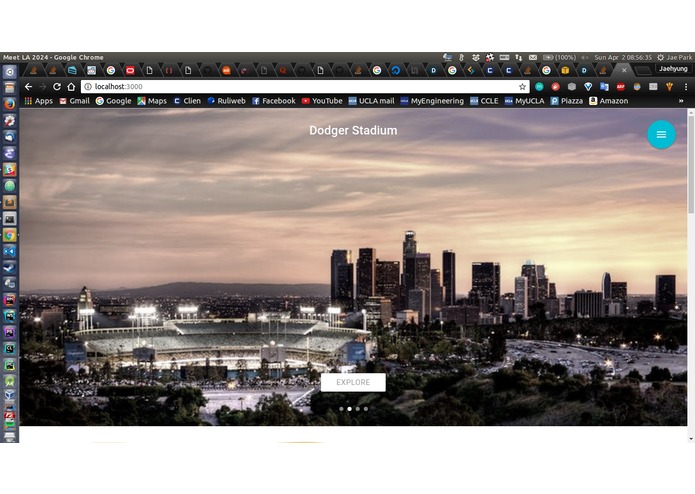This screenshot has height=494, width=695.
Task: Open the teal hamburger menu button
Action: [661, 134]
